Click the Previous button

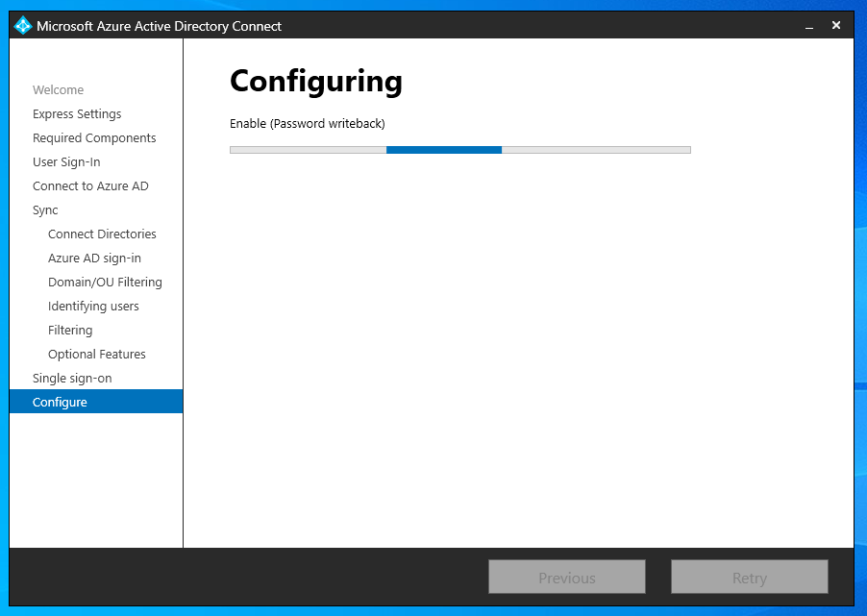point(567,578)
